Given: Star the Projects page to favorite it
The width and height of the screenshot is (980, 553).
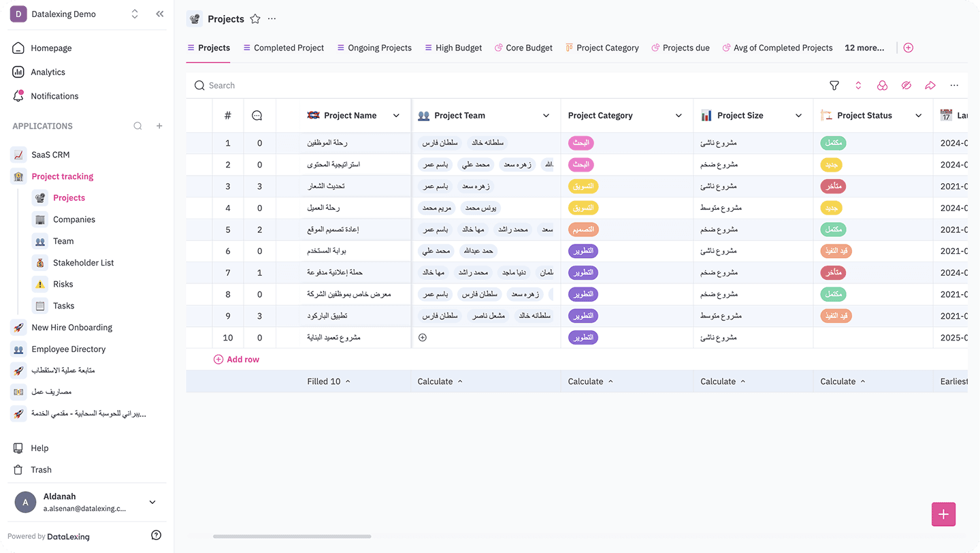Looking at the screenshot, I should click(255, 19).
